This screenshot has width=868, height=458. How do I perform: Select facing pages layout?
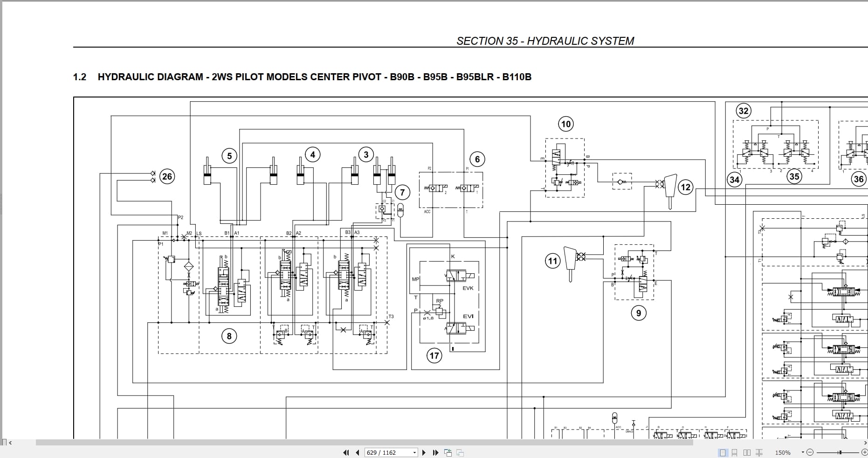click(747, 452)
